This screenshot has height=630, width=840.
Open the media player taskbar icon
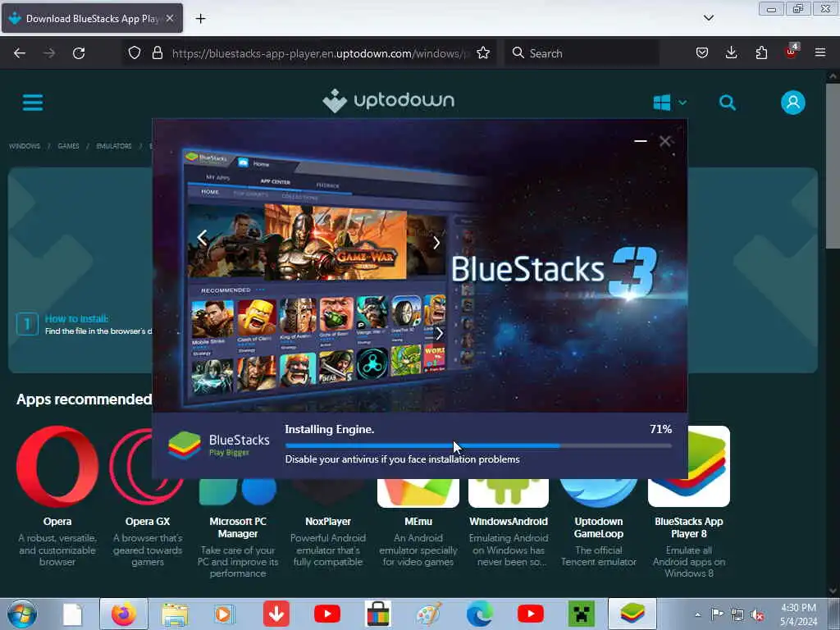pos(225,614)
